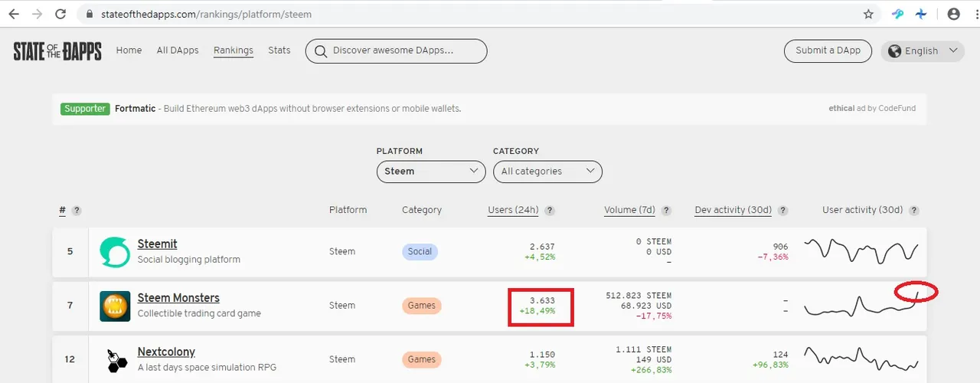Click ethical ad by CodeFund link
Viewport: 980px width, 383px height.
coord(872,109)
